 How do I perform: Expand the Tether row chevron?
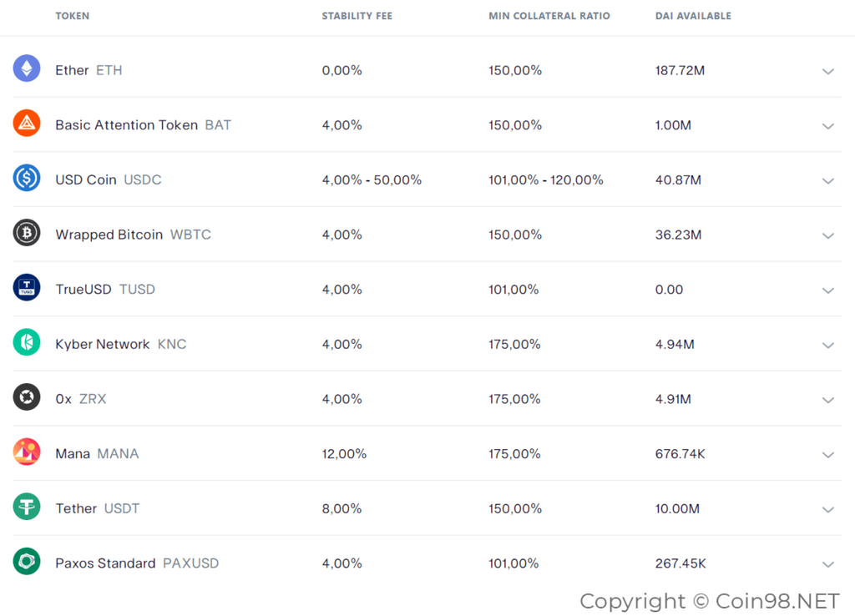pos(827,510)
